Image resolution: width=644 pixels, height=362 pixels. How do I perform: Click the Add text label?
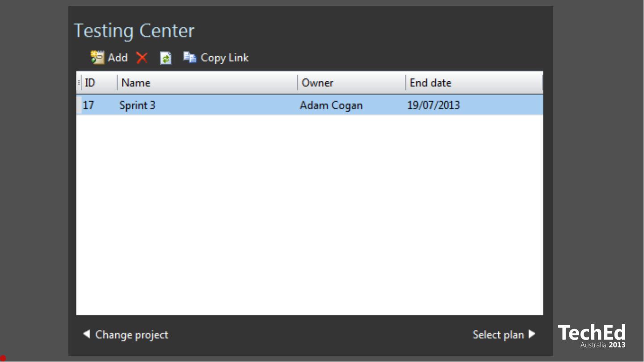(118, 58)
